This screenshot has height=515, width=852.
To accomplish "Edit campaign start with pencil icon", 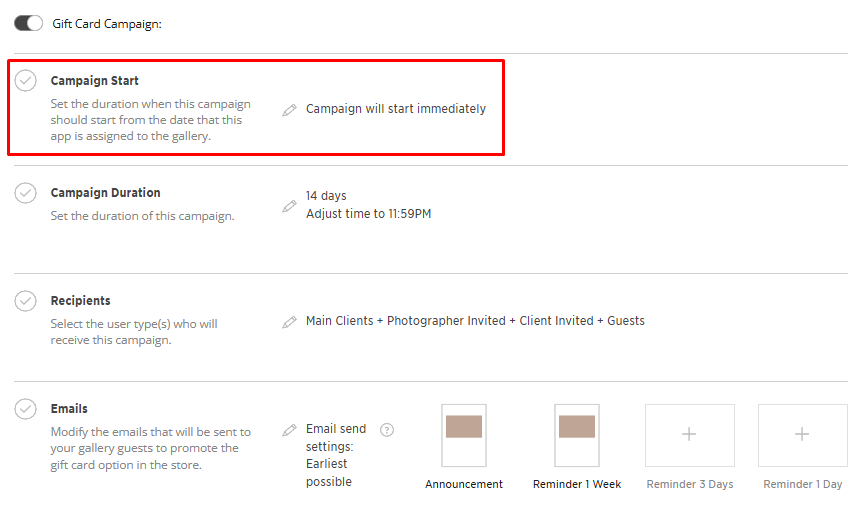I will click(290, 110).
